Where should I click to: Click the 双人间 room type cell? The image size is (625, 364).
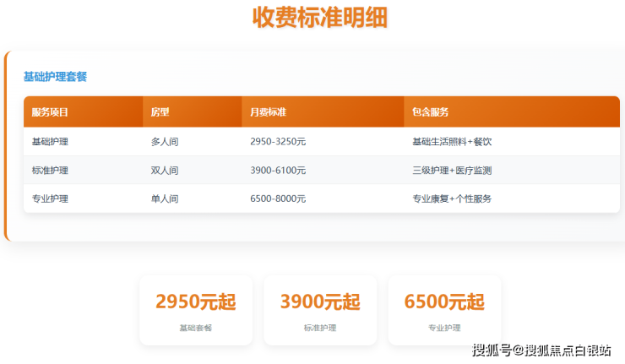(165, 171)
